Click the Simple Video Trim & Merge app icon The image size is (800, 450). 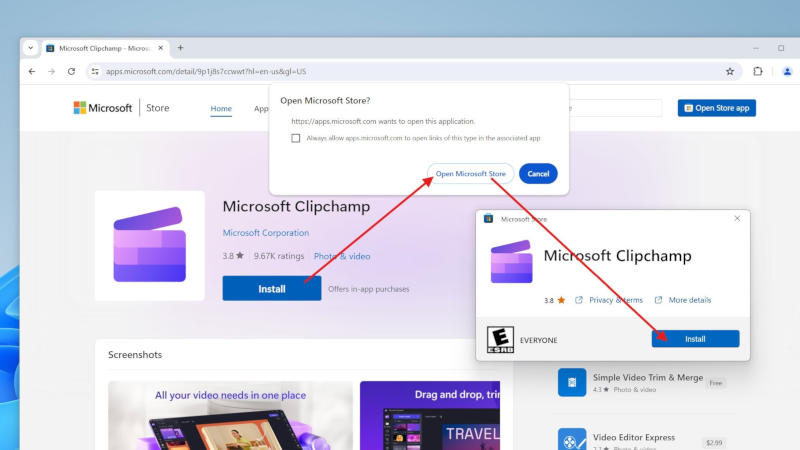[572, 382]
